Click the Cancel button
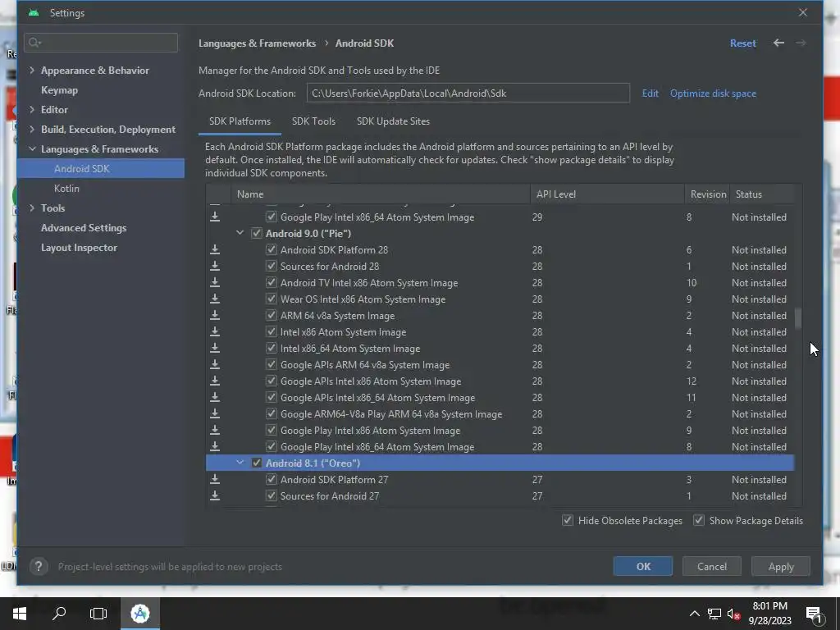The width and height of the screenshot is (840, 630). (711, 566)
